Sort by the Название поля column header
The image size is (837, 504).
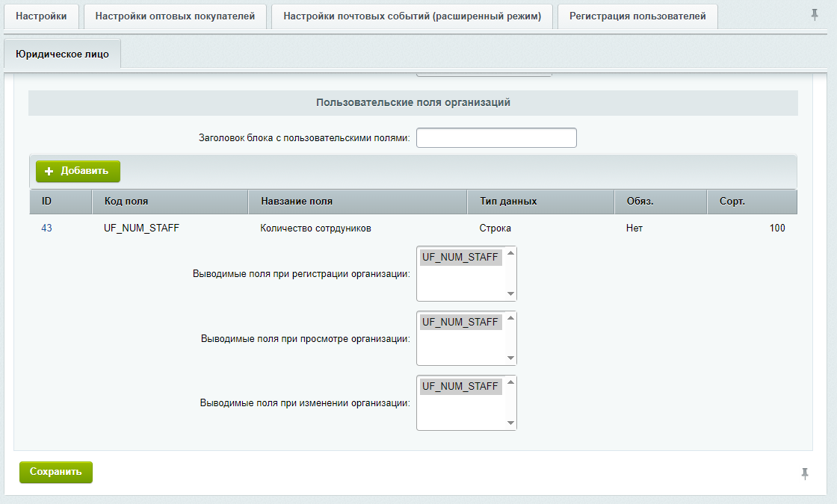tap(358, 202)
